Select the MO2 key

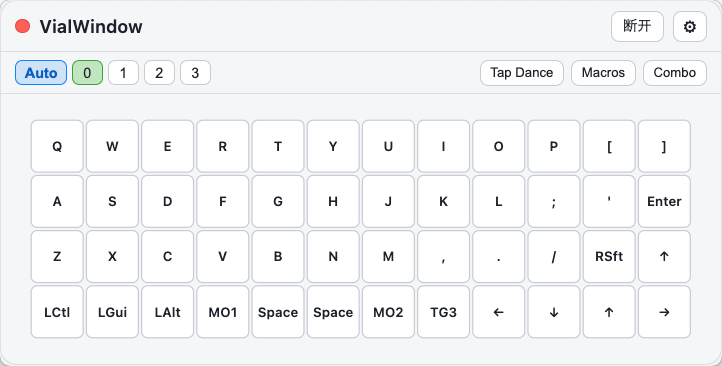(388, 312)
